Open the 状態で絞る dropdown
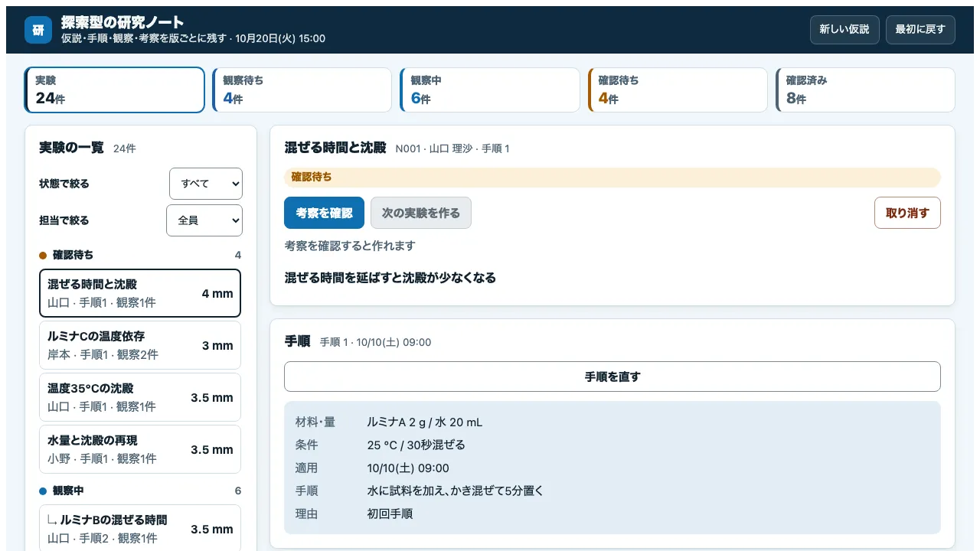 coord(206,184)
